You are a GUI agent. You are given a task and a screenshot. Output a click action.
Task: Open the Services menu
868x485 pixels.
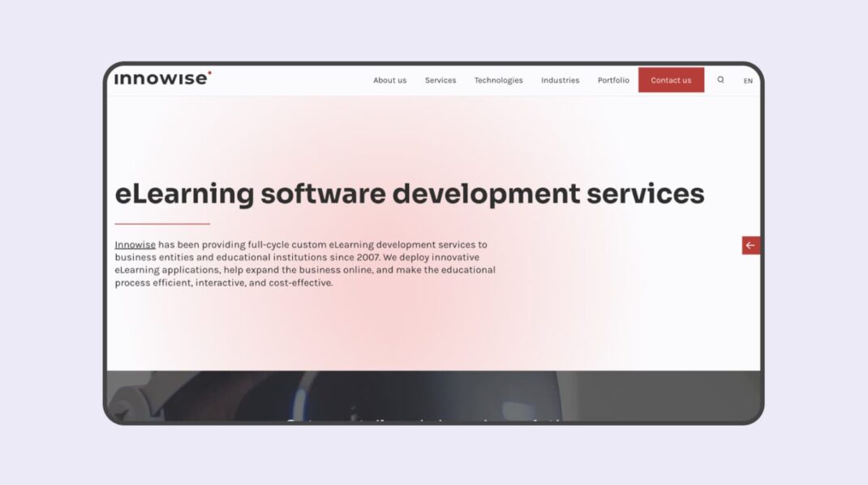440,80
